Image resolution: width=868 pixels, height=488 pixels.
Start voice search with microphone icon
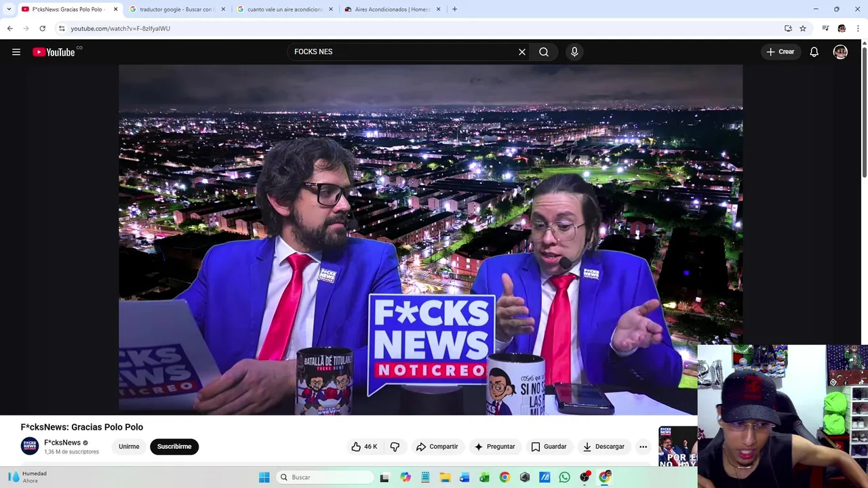pyautogui.click(x=574, y=52)
